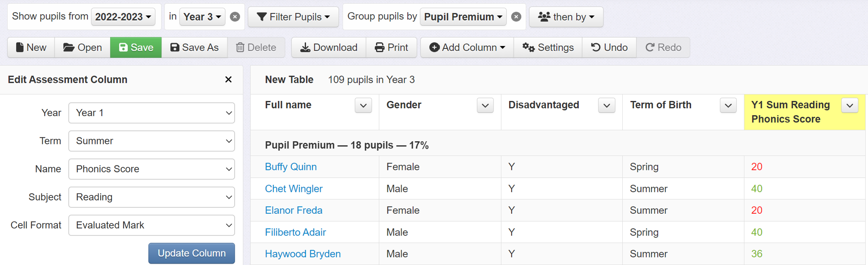Expand the Cell Format Evaluated Mark select
Image resolution: width=868 pixels, height=265 pixels.
pos(152,225)
